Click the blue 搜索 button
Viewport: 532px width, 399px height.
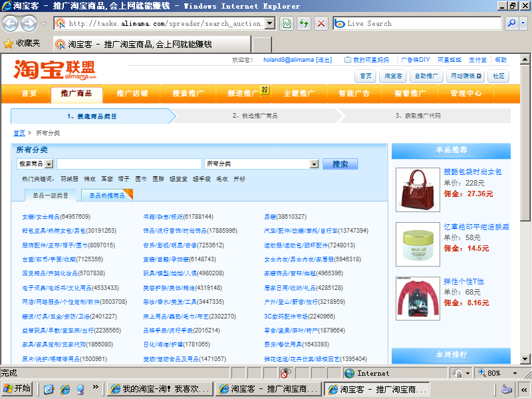click(x=340, y=164)
